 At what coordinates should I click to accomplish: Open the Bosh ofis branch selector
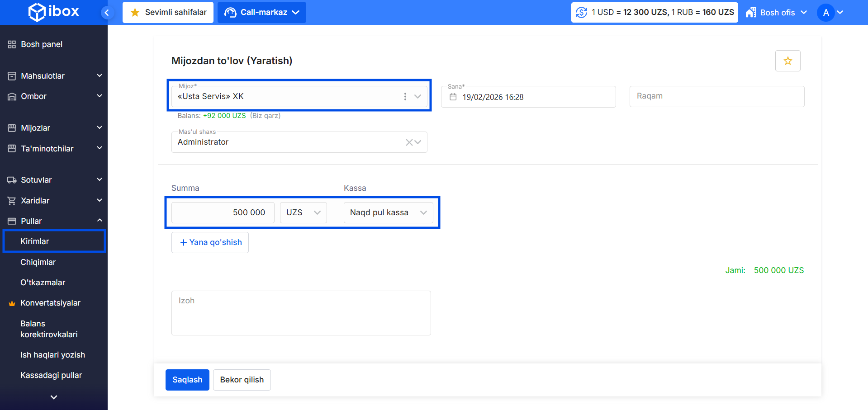pyautogui.click(x=776, y=13)
